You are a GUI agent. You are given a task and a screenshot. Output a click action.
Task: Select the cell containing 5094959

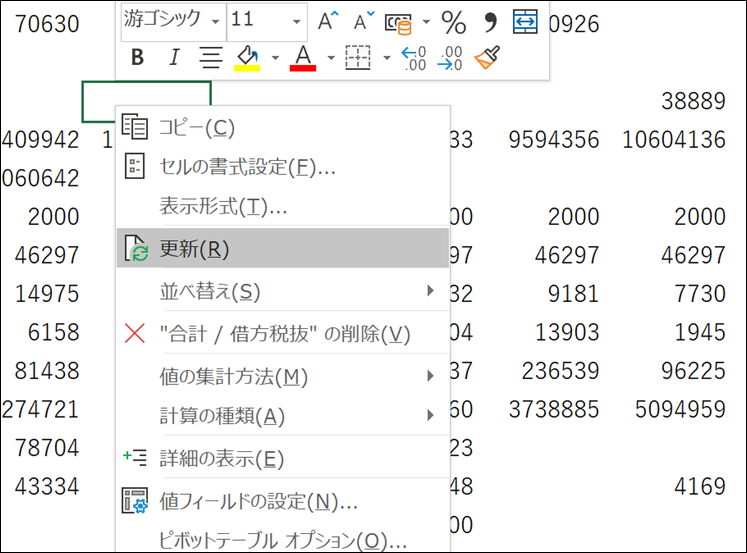[680, 409]
